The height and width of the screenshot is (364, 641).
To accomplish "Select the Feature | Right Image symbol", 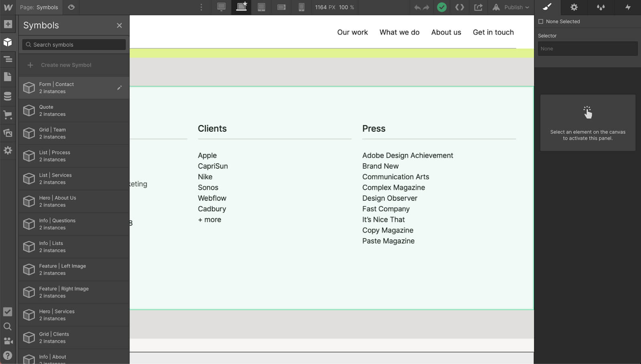I will [74, 292].
